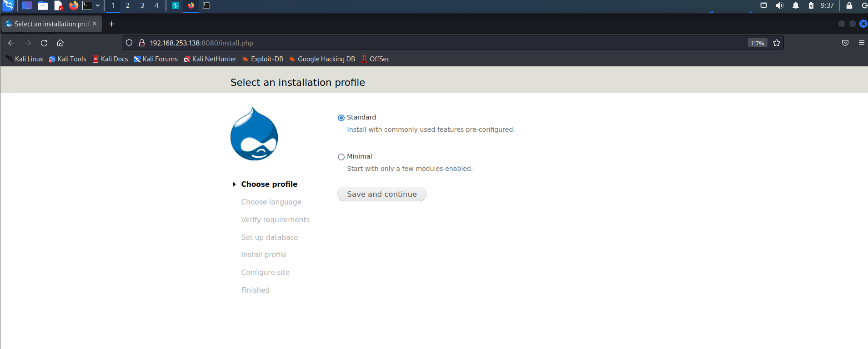Click the 'Choose language' step
868x349 pixels.
pyautogui.click(x=271, y=202)
